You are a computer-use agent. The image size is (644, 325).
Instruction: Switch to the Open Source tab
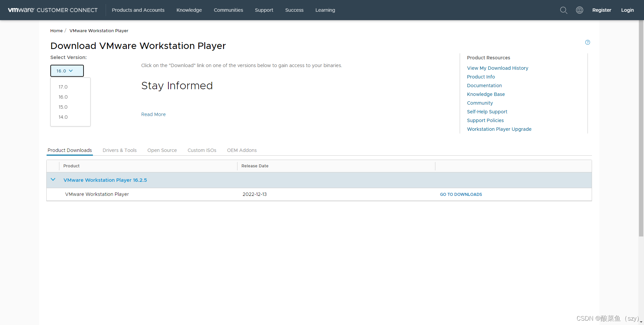pos(162,150)
